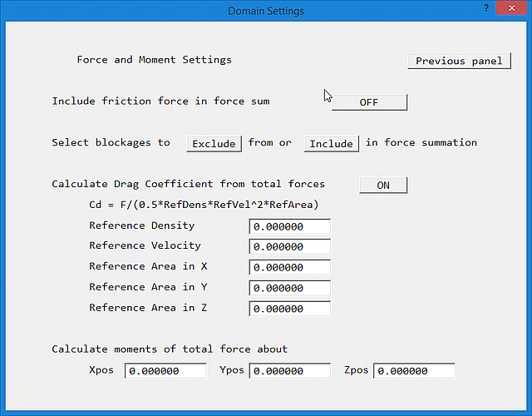
Task: Click the Include friction force label text
Action: [160, 102]
